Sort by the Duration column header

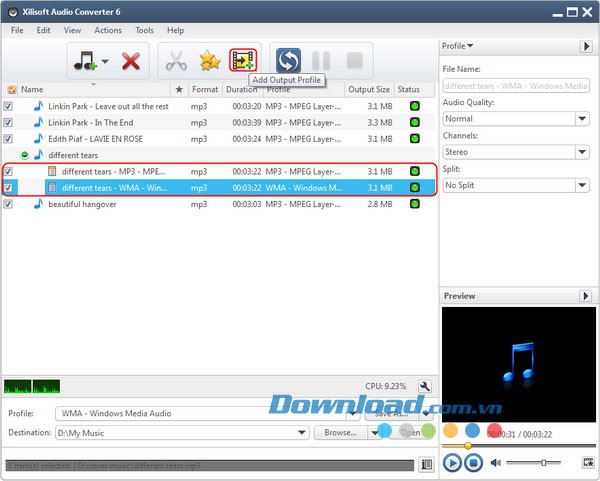241,90
